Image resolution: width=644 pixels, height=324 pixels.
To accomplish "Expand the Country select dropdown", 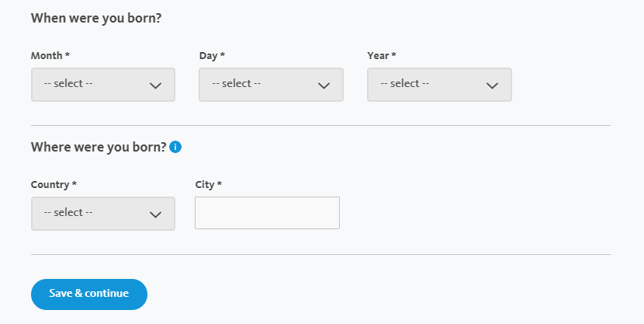I will click(x=103, y=214).
